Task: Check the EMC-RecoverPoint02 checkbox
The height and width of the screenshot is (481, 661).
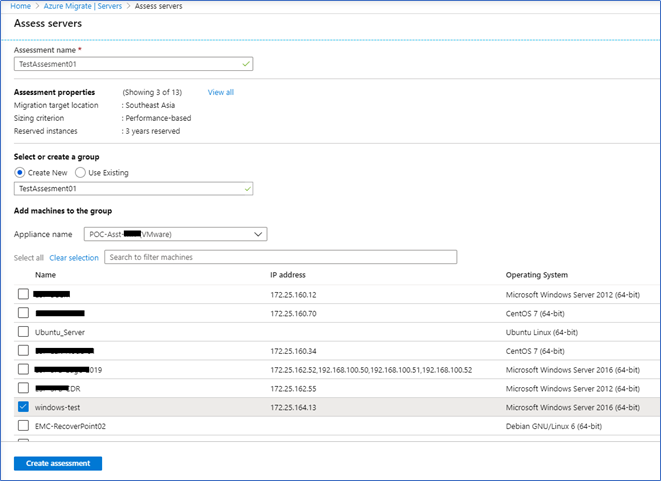Action: (x=23, y=426)
